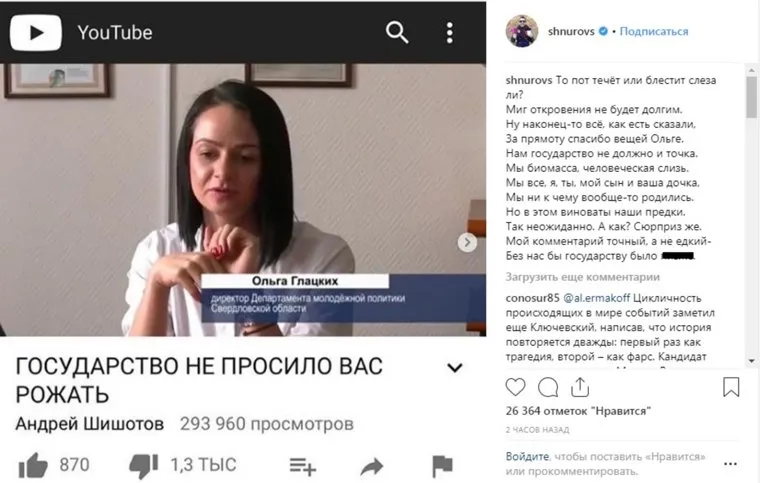Click the Подписаться follow link

[654, 31]
